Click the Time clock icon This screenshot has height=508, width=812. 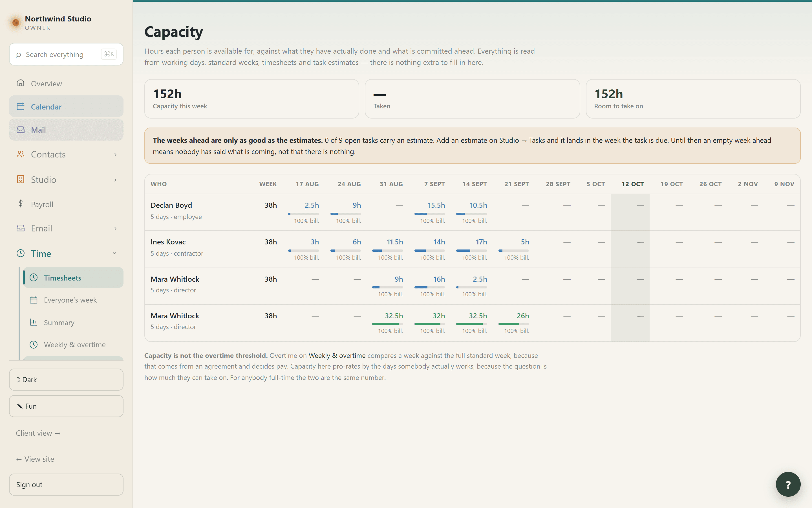21,253
